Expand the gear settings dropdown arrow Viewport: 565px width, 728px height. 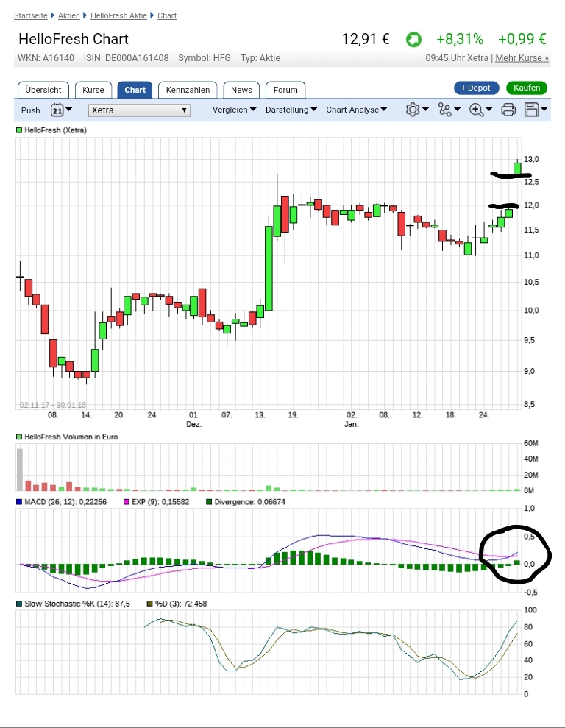[x=425, y=110]
